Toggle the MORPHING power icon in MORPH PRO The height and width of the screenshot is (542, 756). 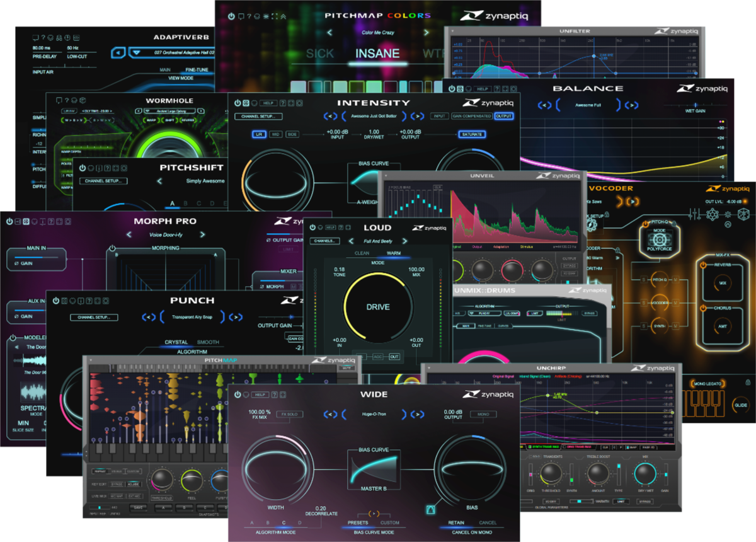click(x=112, y=248)
